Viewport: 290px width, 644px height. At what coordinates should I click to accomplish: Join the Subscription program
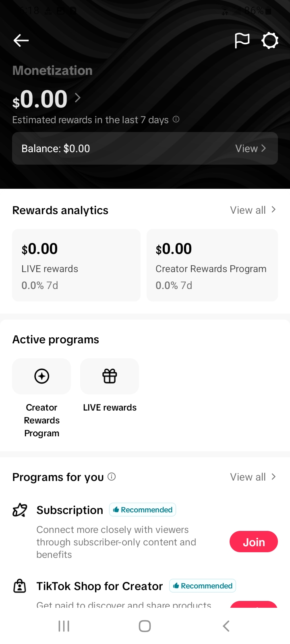(254, 542)
